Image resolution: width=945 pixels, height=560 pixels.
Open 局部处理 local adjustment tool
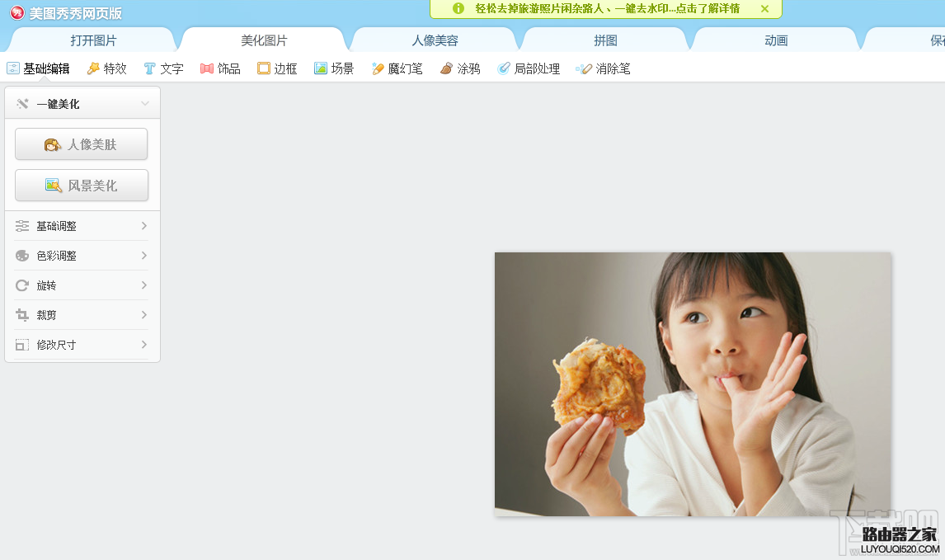click(529, 68)
